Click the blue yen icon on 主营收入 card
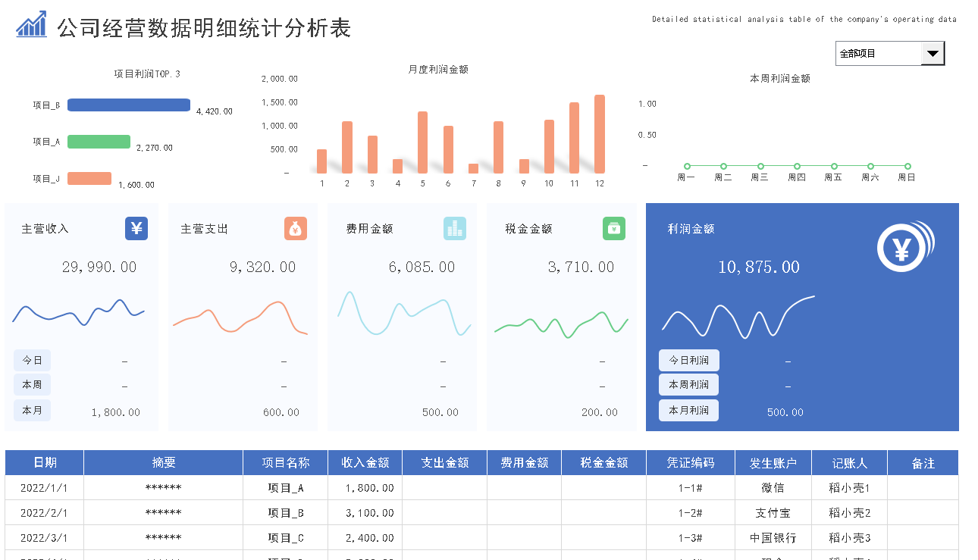The height and width of the screenshot is (560, 978). 136,228
